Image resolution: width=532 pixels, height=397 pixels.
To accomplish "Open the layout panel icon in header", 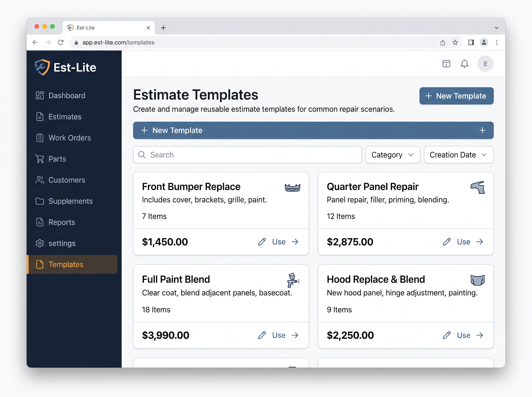I will [446, 64].
